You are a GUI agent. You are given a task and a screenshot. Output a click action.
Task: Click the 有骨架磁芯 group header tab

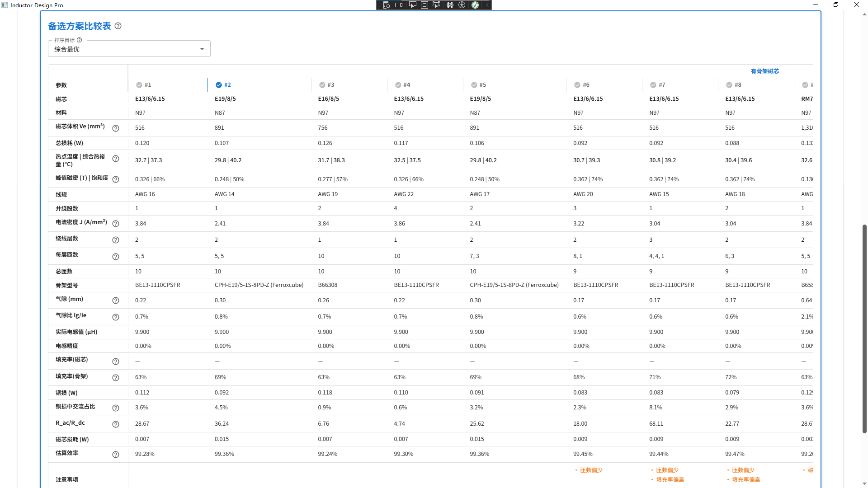coord(765,71)
